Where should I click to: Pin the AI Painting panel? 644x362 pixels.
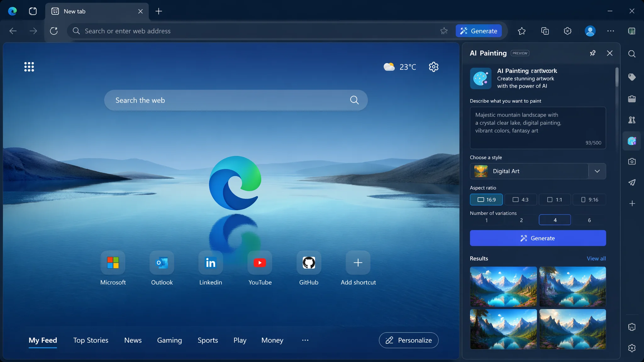[593, 53]
